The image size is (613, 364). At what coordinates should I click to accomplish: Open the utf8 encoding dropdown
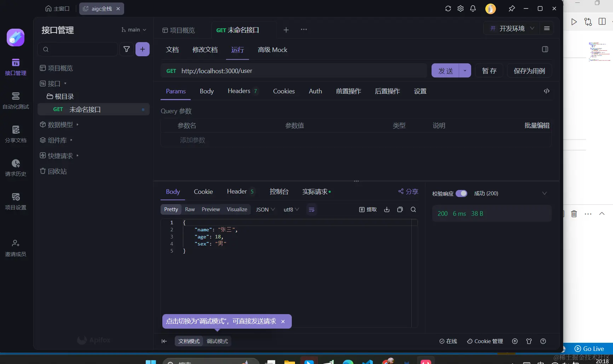pyautogui.click(x=291, y=209)
